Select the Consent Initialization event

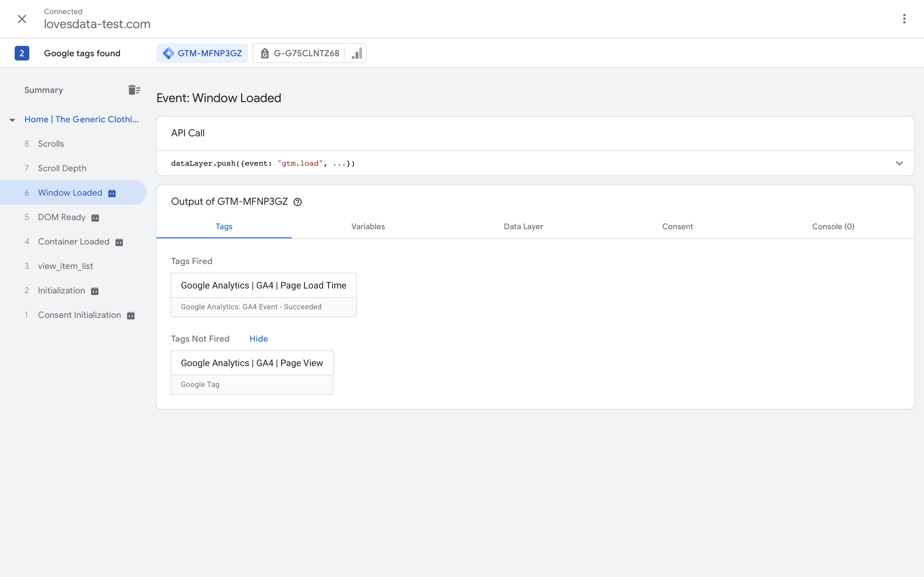click(x=79, y=315)
